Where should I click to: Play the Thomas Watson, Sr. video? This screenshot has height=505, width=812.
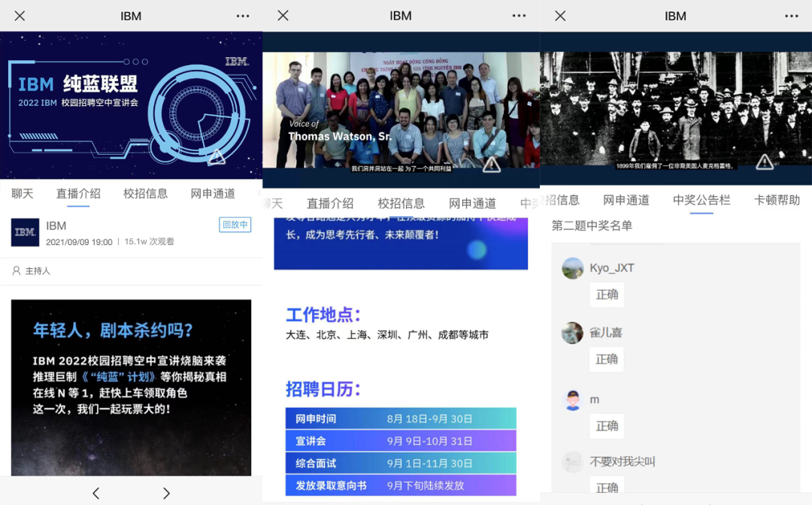coord(401,109)
